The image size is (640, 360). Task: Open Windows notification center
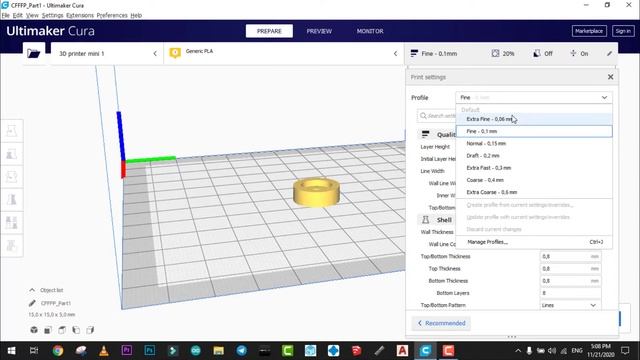tap(625, 351)
